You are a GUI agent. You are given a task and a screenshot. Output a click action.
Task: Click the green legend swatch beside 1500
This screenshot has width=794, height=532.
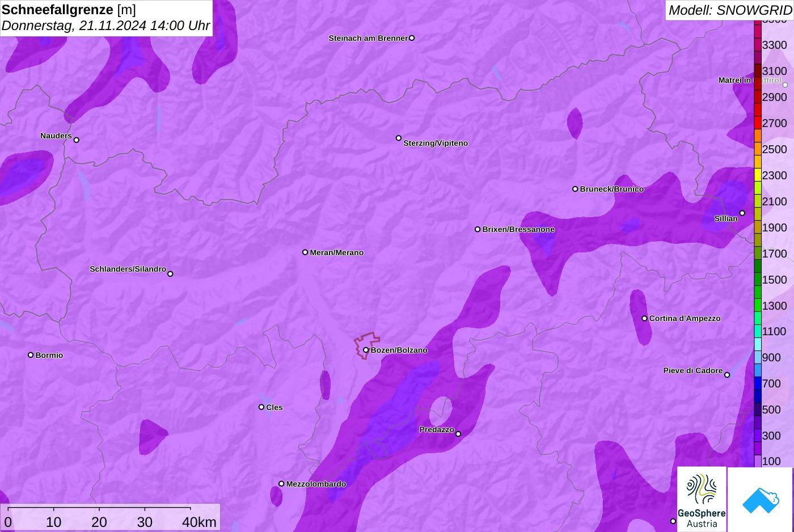click(758, 280)
